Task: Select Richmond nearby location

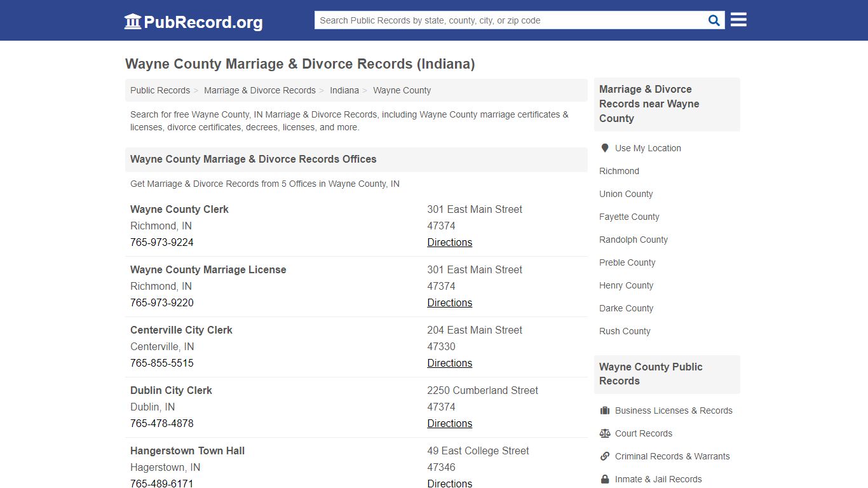Action: point(619,171)
